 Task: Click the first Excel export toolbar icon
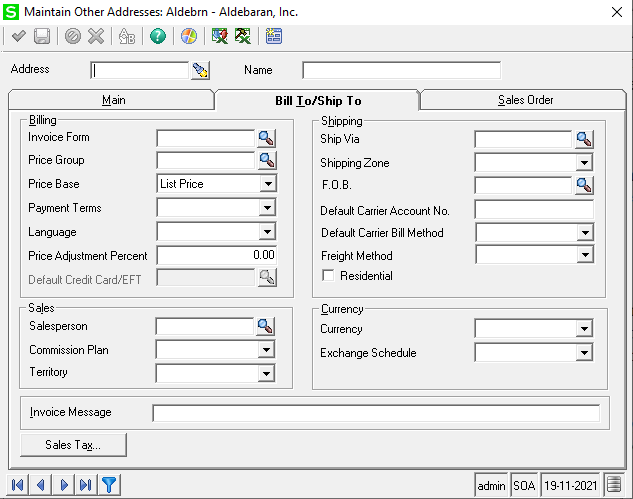(220, 36)
